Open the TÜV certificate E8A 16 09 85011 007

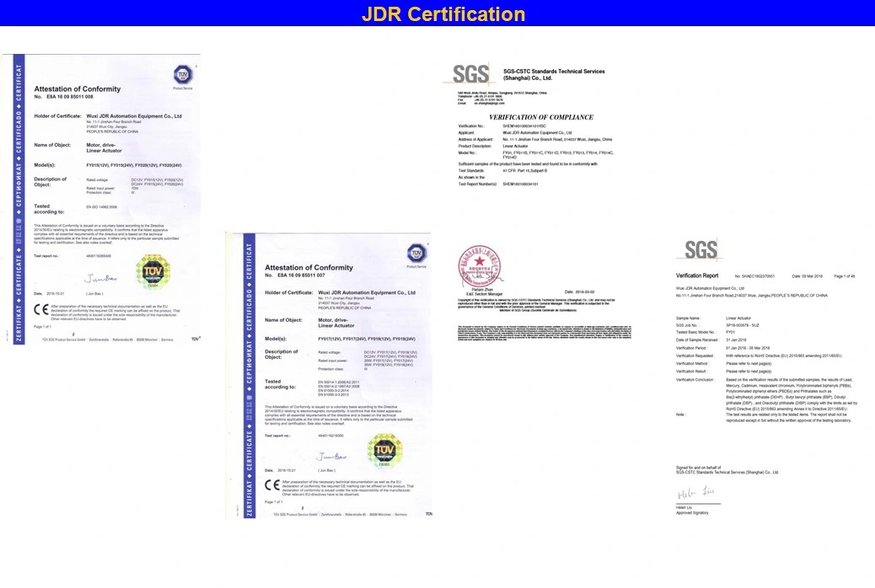click(329, 376)
